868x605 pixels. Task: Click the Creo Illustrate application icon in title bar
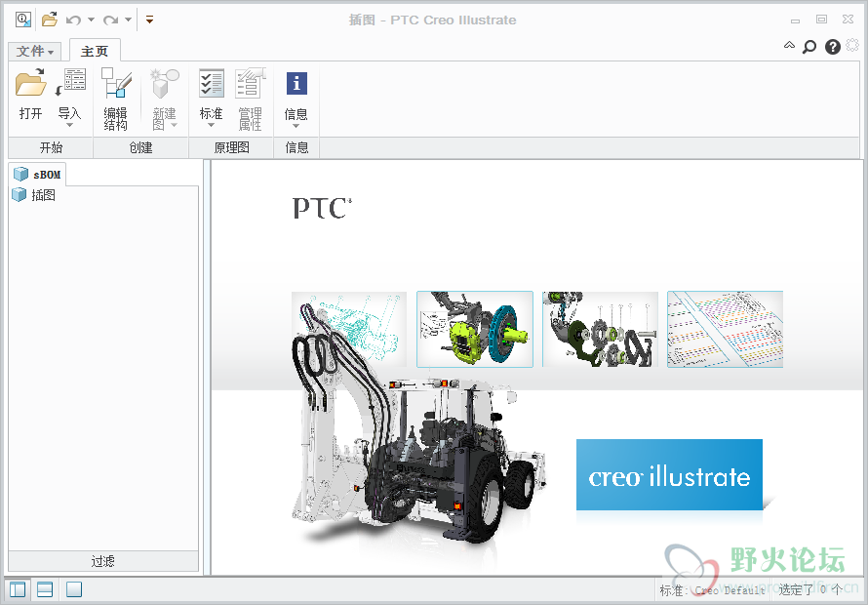(23, 20)
